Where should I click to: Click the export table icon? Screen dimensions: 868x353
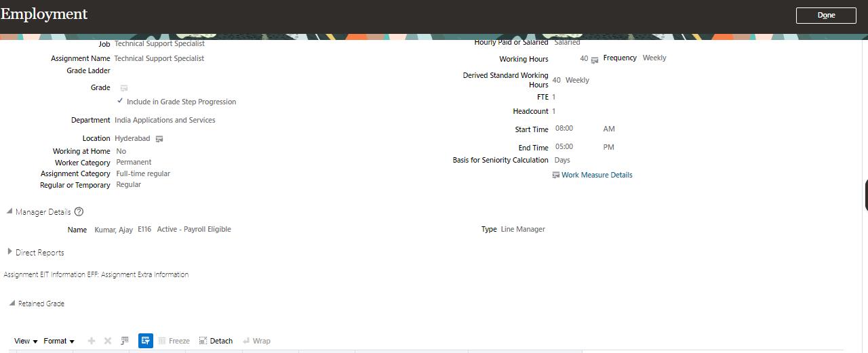125,341
